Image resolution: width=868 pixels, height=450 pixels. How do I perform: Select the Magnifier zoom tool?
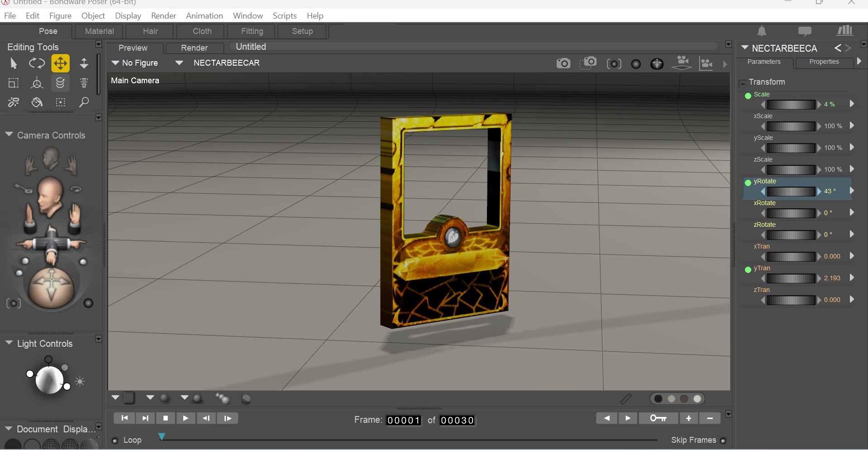click(x=84, y=102)
